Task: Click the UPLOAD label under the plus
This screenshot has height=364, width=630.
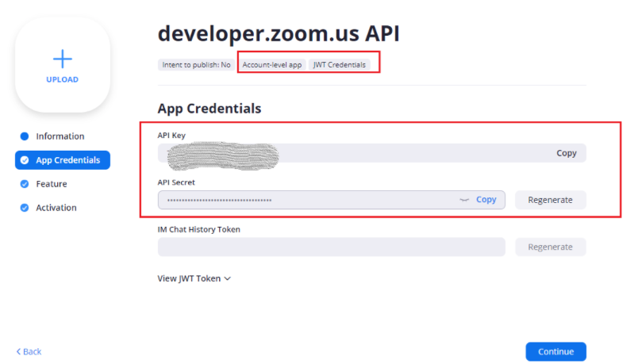Action: pos(62,79)
